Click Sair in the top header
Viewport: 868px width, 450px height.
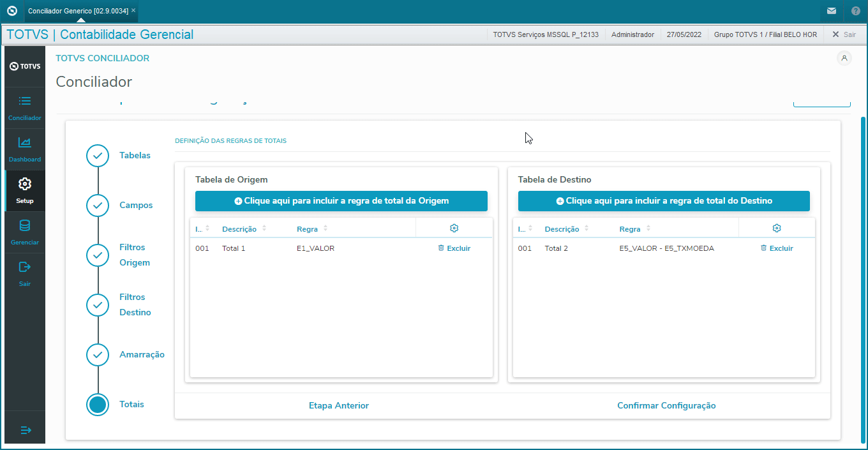coord(844,34)
